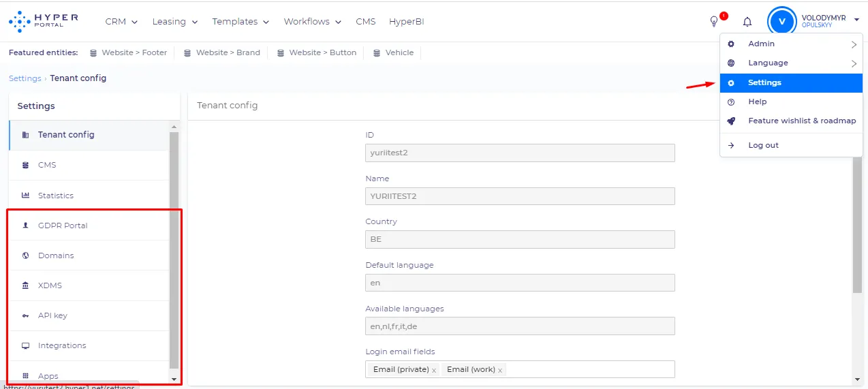Expand the Admin submenu chevron
This screenshot has height=389, width=868.
click(854, 44)
